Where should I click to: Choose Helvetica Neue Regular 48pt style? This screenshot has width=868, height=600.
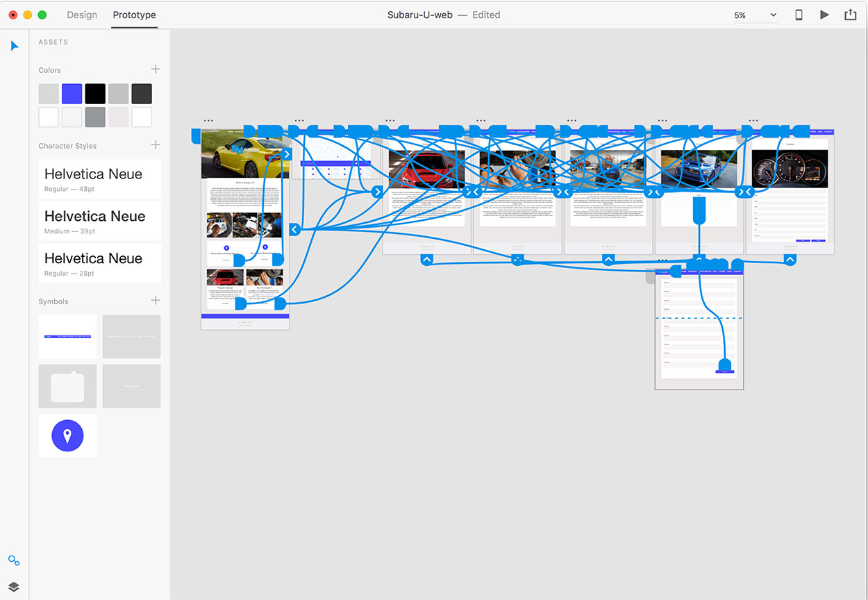(100, 179)
